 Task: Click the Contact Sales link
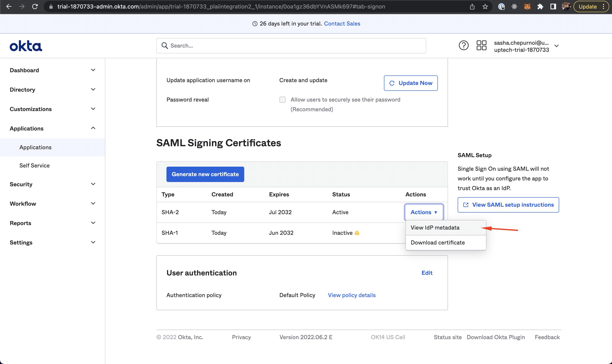[342, 24]
